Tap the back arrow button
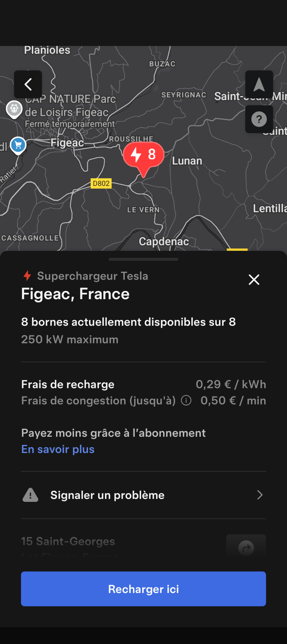 pyautogui.click(x=28, y=84)
